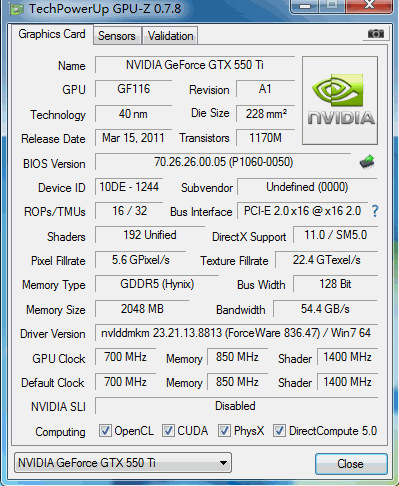Image resolution: width=399 pixels, height=486 pixels.
Task: Click the NVIDIA SLI field Disabled
Action: coord(236,406)
